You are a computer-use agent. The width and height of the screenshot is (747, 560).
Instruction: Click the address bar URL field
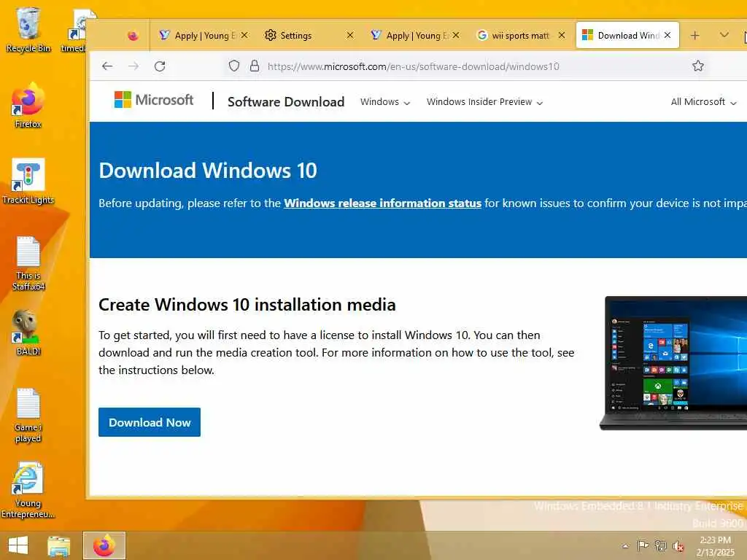[414, 66]
